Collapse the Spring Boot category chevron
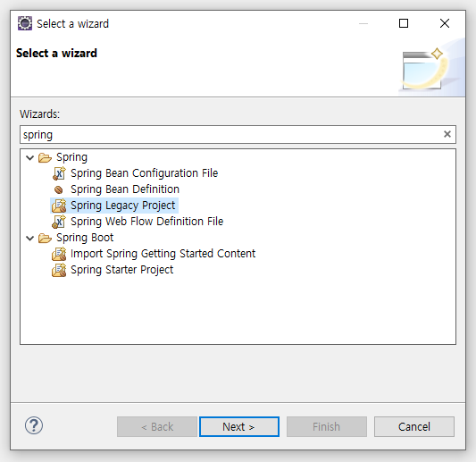476x462 pixels. tap(29, 238)
